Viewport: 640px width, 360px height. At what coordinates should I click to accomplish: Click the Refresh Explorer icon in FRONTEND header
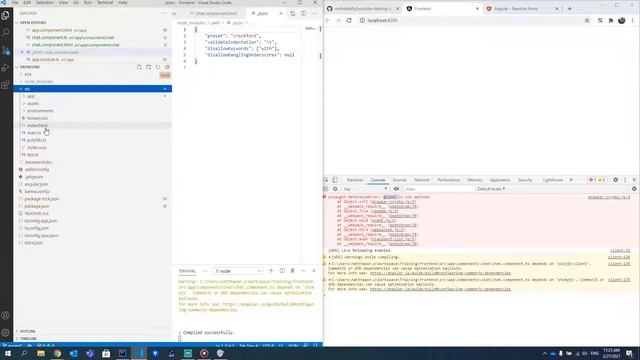158,67
